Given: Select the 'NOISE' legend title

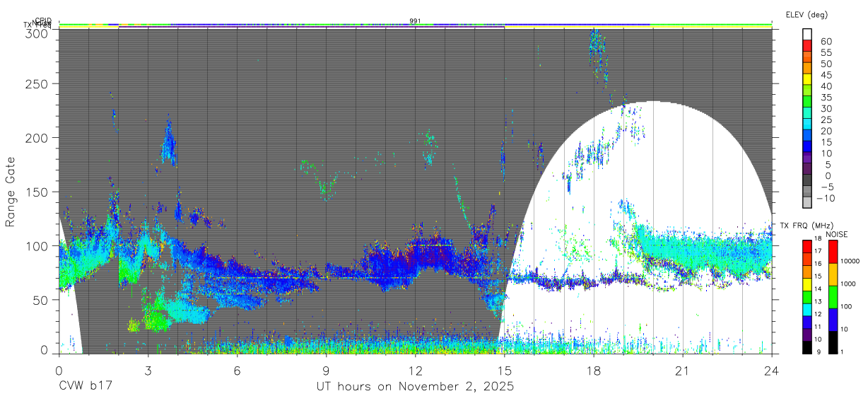Looking at the screenshot, I should pos(837,234).
